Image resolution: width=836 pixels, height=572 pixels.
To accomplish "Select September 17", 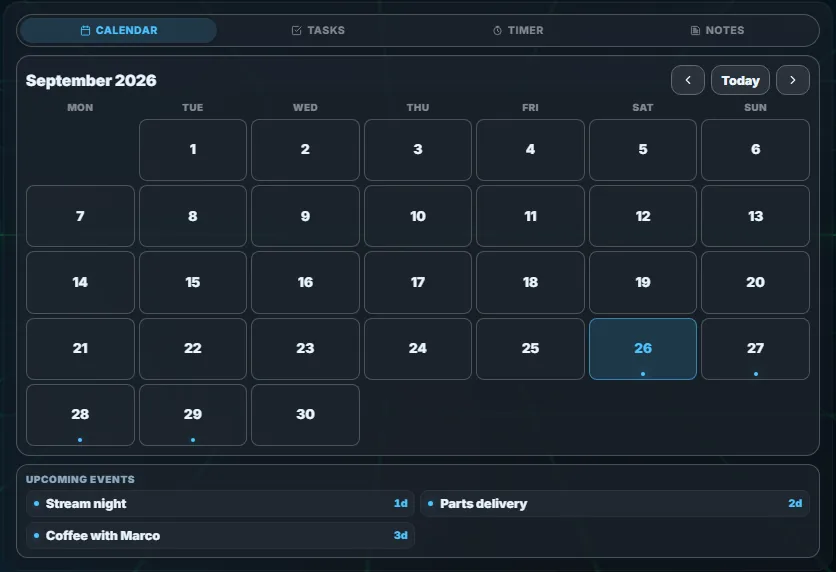I will pyautogui.click(x=417, y=283).
